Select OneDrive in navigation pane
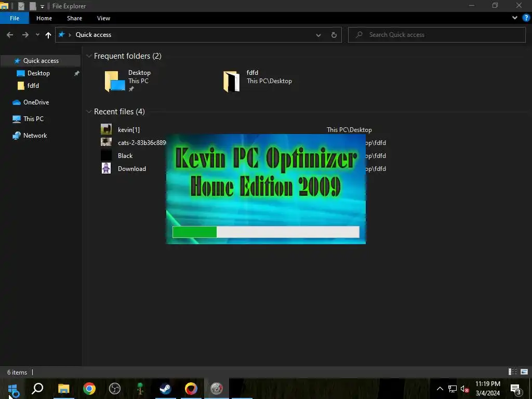Screen dimensions: 532x399 [36, 102]
